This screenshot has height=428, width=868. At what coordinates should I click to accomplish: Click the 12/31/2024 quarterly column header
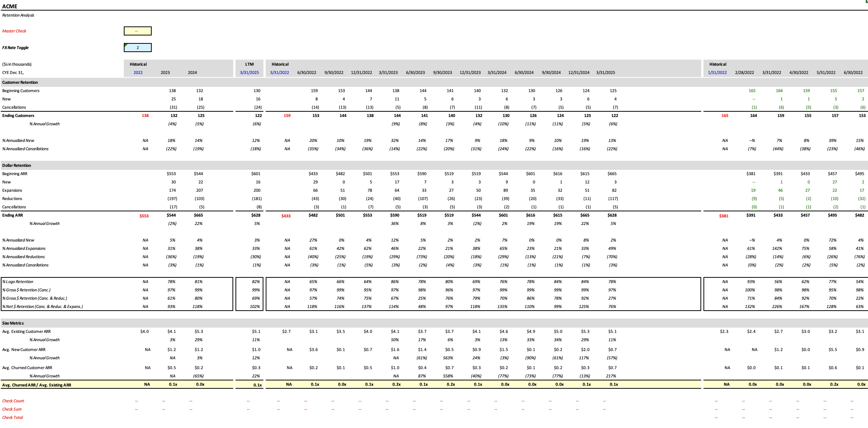point(579,72)
